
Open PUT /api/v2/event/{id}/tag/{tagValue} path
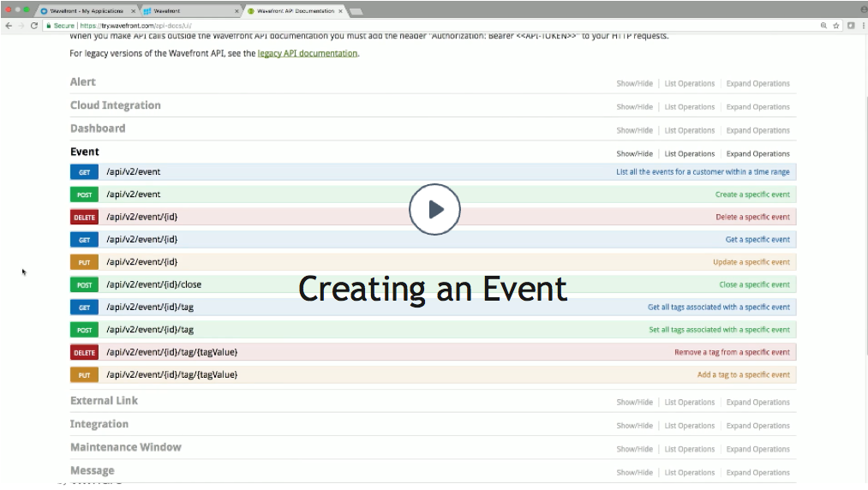click(x=171, y=375)
